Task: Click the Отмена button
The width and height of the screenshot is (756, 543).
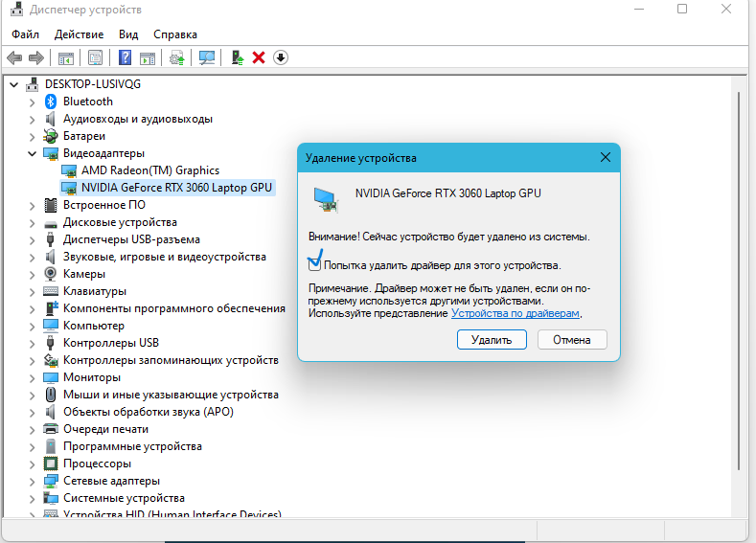Action: (572, 340)
